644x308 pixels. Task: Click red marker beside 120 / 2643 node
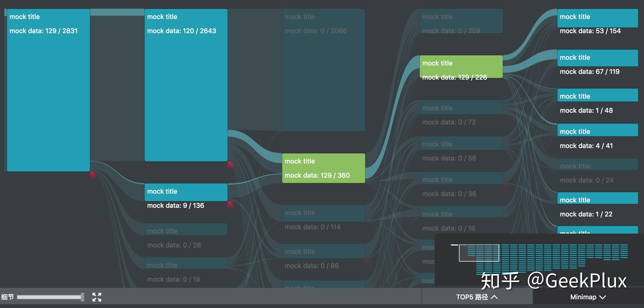click(x=230, y=165)
